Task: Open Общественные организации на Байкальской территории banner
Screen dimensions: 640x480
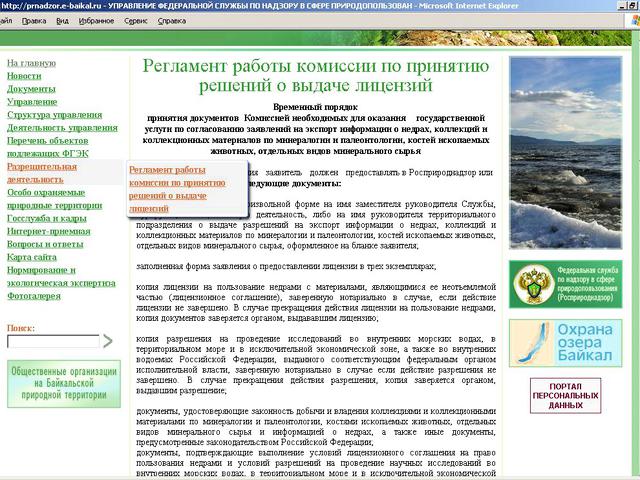Action: tap(64, 384)
